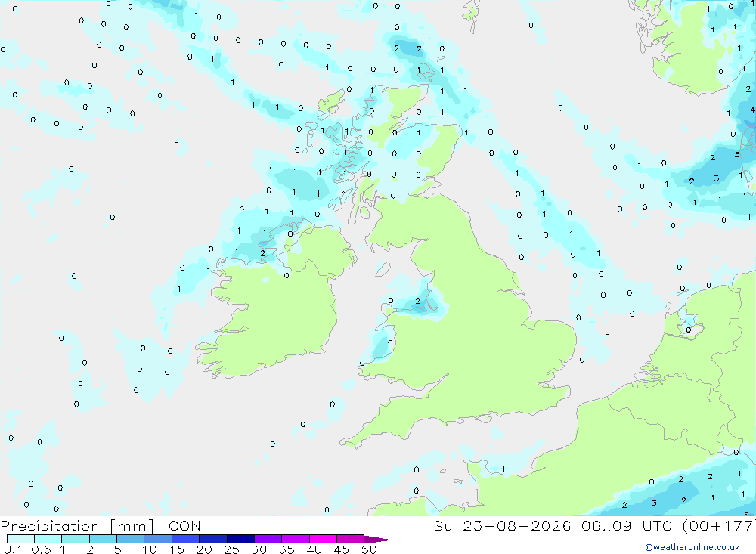756x554 pixels.
Task: Click the 35–40 mm purple legend swatch
Action: (x=296, y=539)
